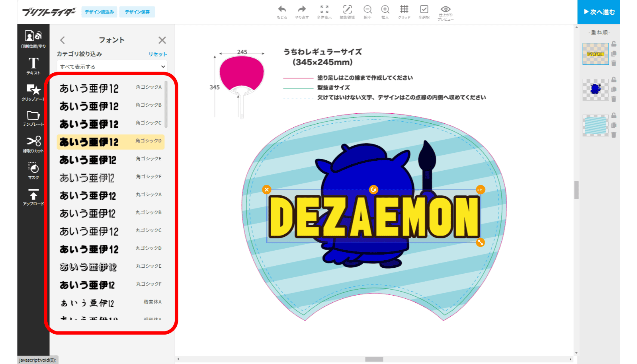Zoom in with the 拡大 icon
The height and width of the screenshot is (364, 637).
(x=385, y=12)
